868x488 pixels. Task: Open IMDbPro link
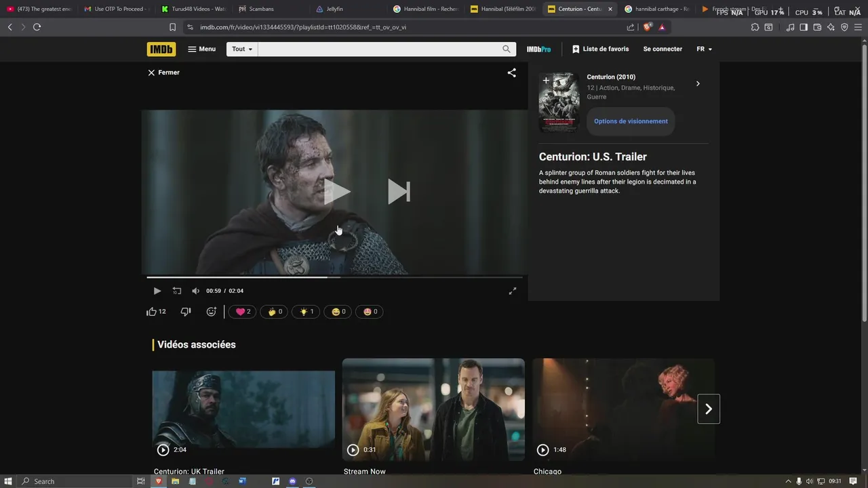[538, 49]
